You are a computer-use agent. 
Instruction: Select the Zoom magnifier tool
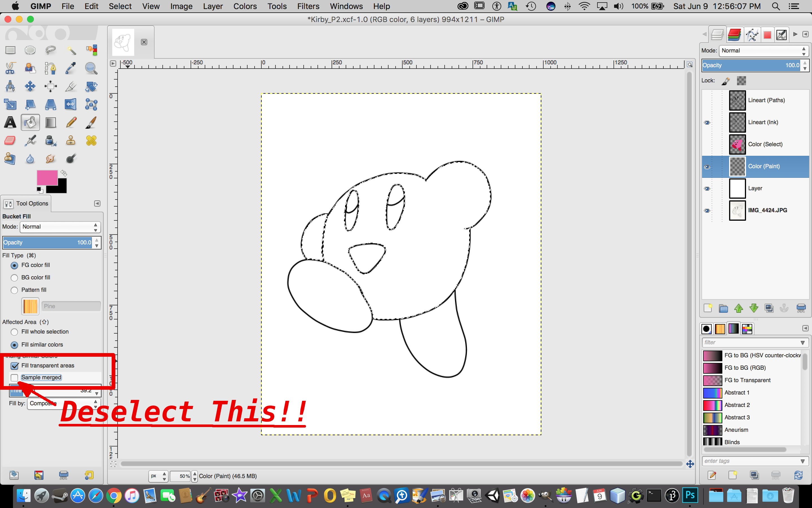91,68
